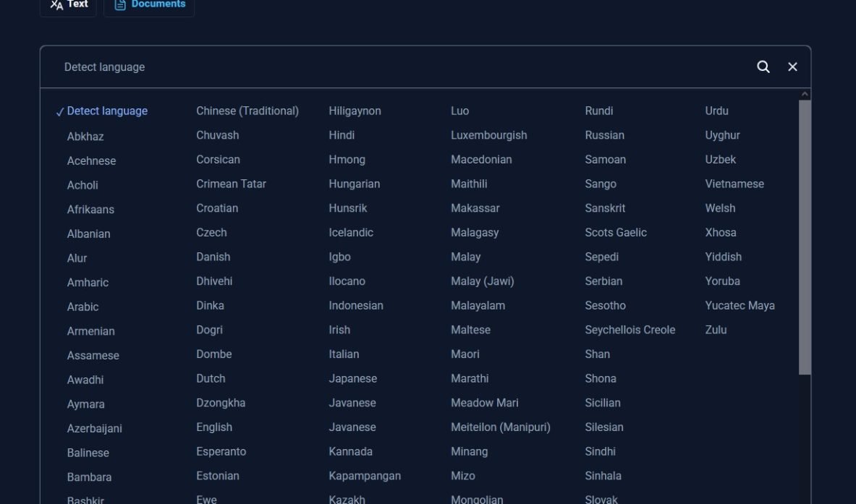Image resolution: width=856 pixels, height=504 pixels.
Task: Pick Sanskrit language
Action: [605, 208]
